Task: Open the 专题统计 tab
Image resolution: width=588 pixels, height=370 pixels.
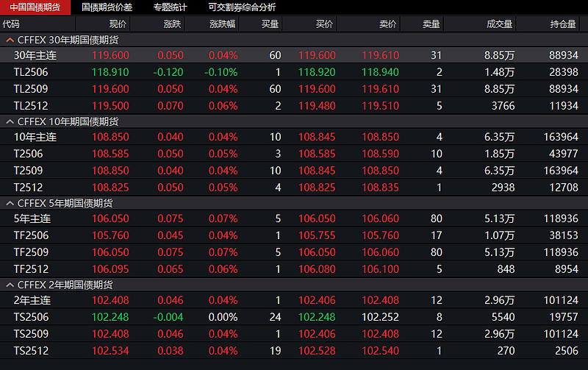Action: [x=170, y=7]
